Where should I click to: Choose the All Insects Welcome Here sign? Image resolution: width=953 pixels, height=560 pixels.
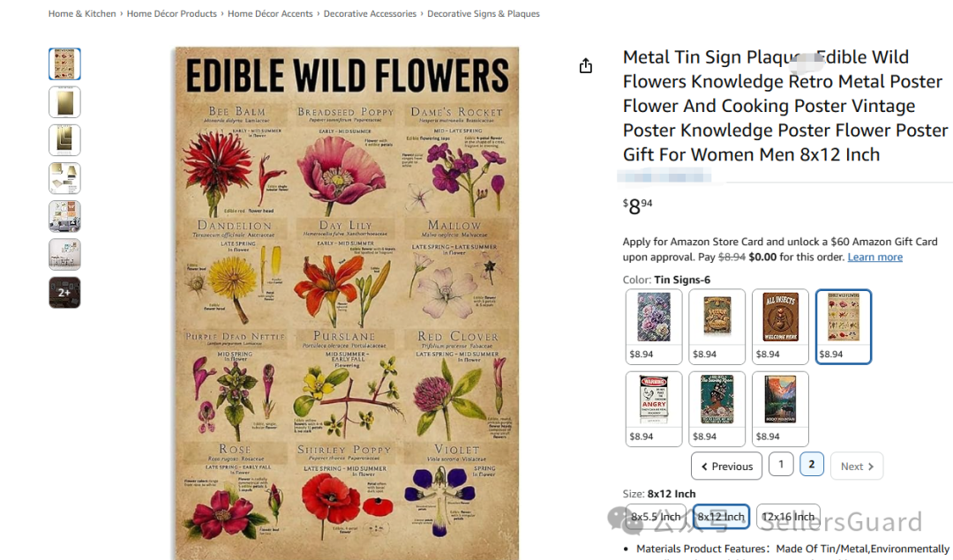[780, 325]
